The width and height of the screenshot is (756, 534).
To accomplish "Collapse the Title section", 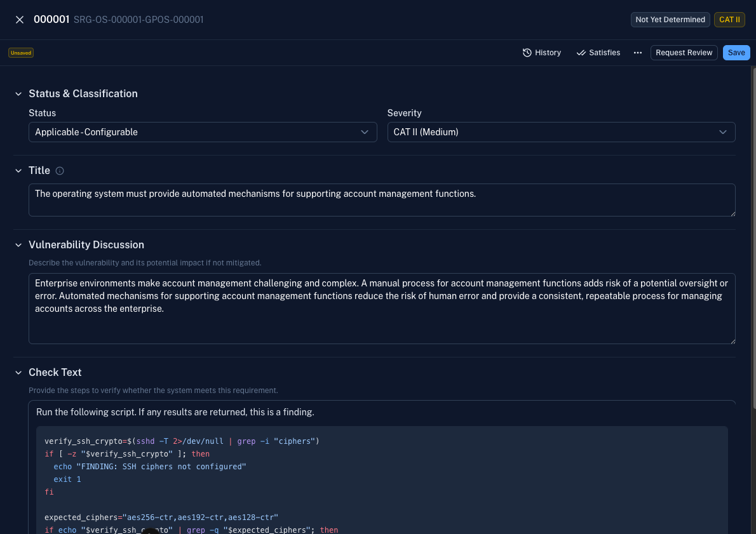I will (x=18, y=170).
